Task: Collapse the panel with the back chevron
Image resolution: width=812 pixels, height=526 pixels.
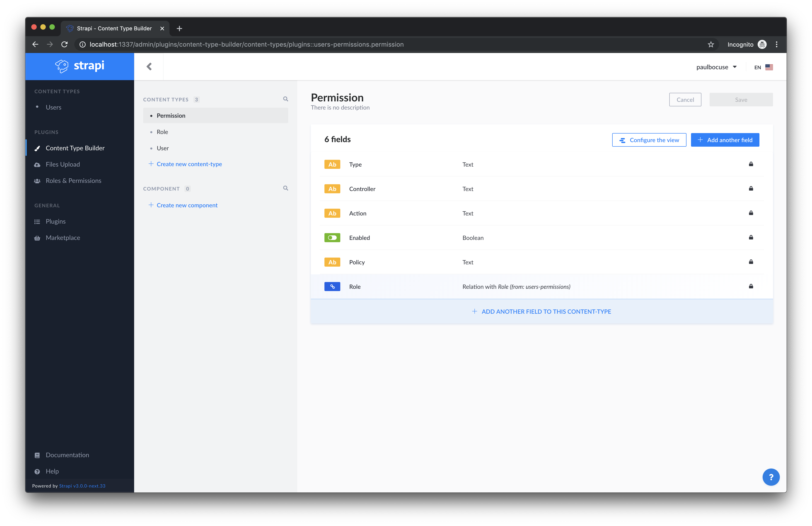Action: pos(149,67)
